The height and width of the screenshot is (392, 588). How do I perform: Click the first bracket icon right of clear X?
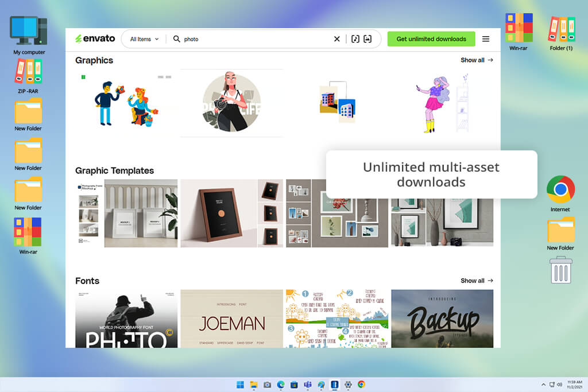pyautogui.click(x=355, y=39)
